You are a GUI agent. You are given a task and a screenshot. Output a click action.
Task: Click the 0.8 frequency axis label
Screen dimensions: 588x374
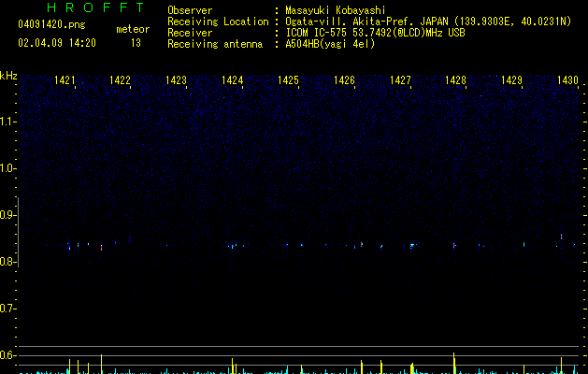[7, 262]
